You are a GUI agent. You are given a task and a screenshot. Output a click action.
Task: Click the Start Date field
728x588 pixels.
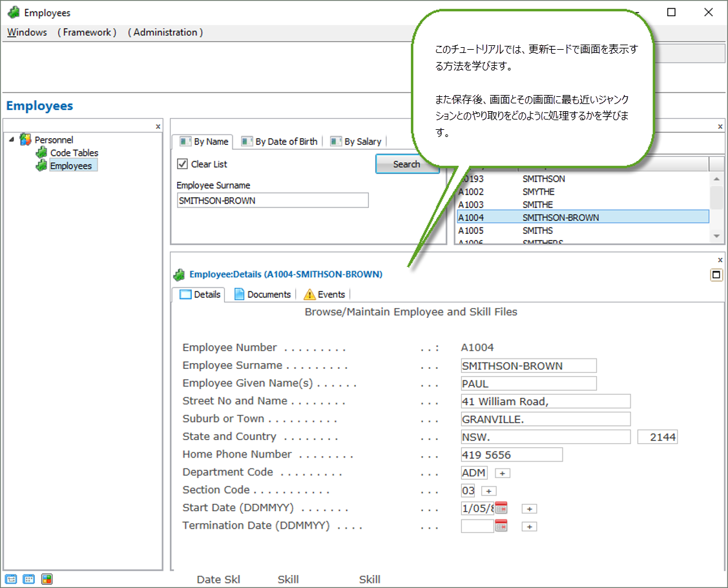point(478,508)
